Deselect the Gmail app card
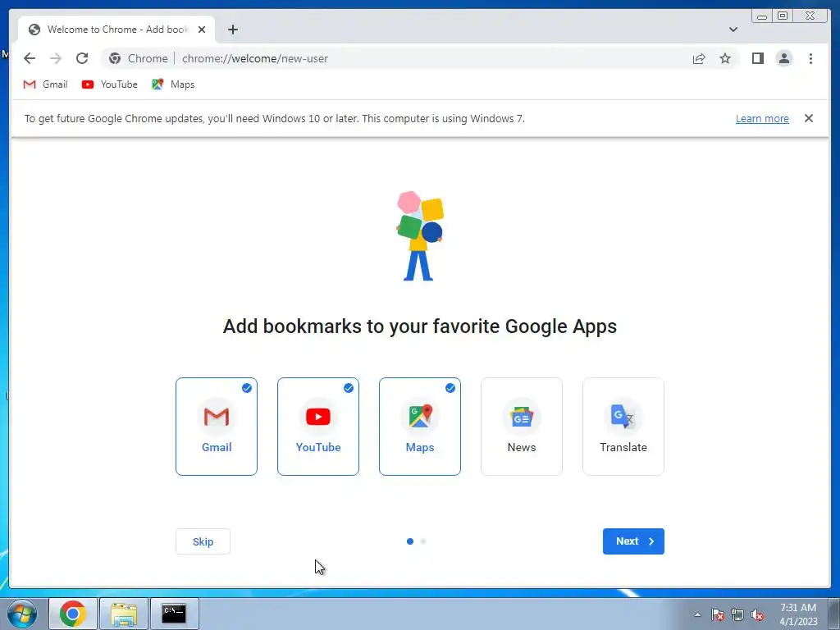The height and width of the screenshot is (630, 840). [217, 427]
